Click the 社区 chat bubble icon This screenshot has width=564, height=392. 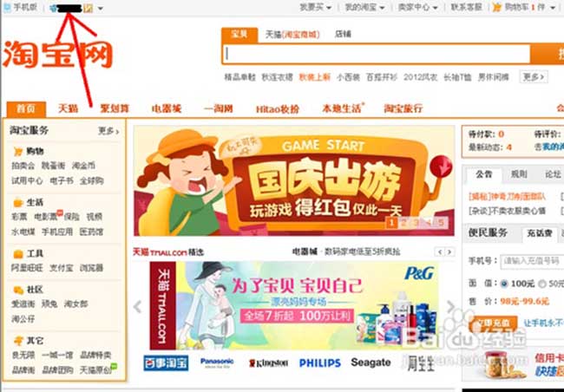pyautogui.click(x=18, y=290)
